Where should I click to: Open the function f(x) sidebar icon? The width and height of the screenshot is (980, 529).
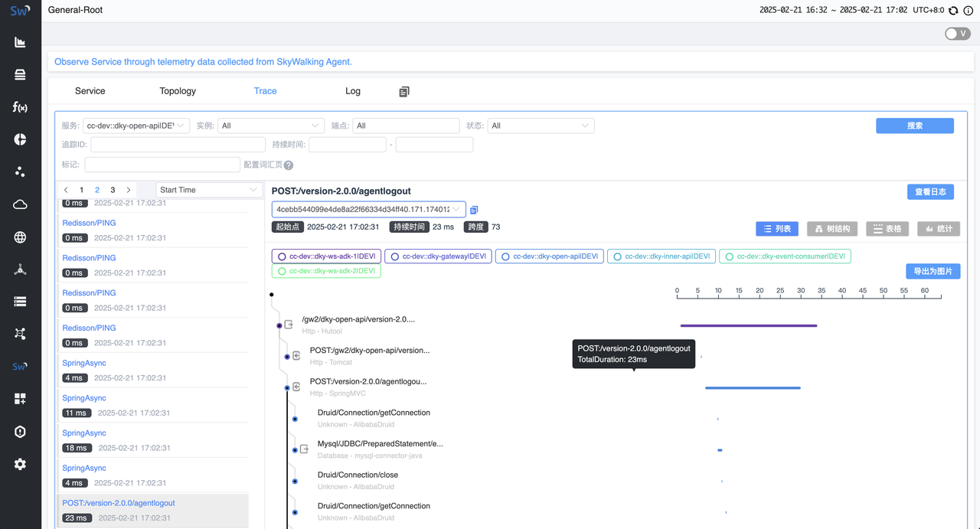[20, 107]
